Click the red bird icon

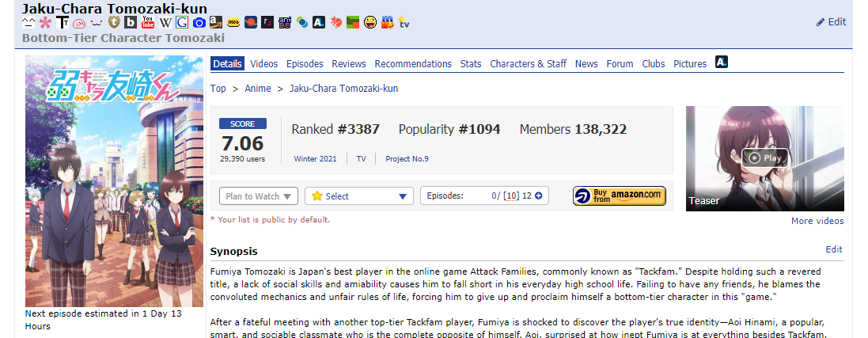[336, 23]
